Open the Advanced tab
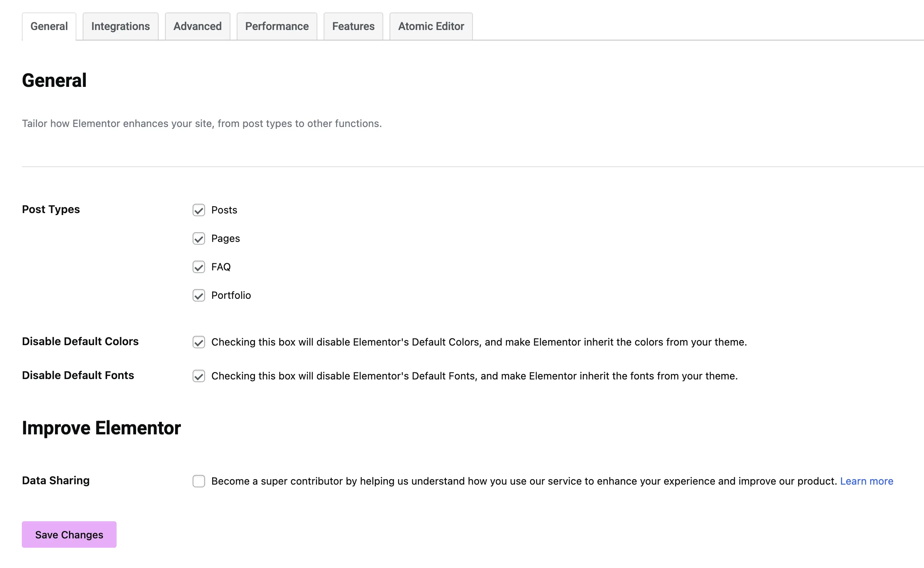Screen dimensions: 924x568 (198, 26)
